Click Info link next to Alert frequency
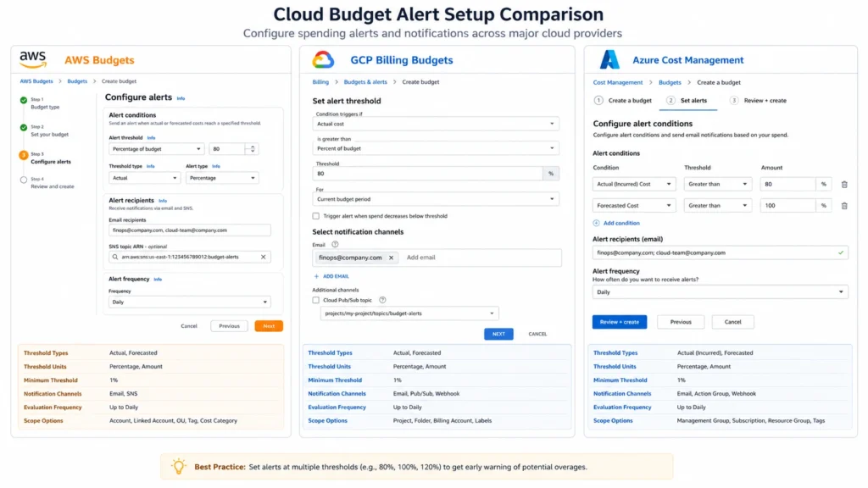868x488 pixels. pos(157,280)
